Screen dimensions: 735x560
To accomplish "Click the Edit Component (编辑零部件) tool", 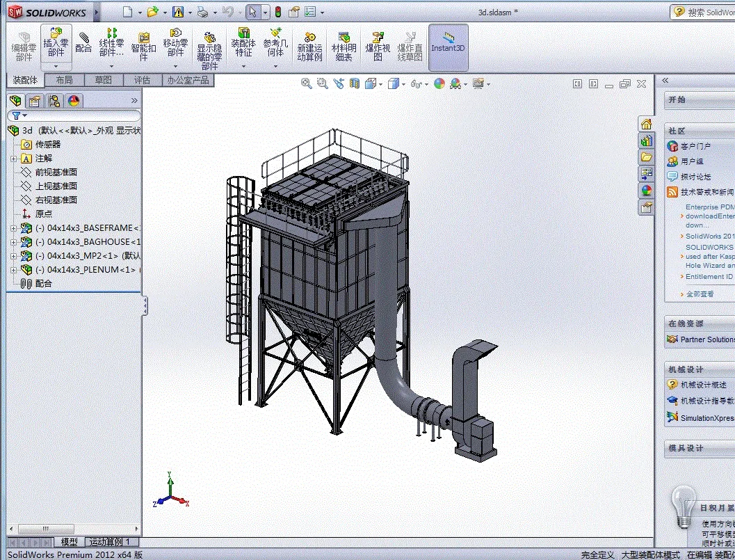I will click(24, 47).
